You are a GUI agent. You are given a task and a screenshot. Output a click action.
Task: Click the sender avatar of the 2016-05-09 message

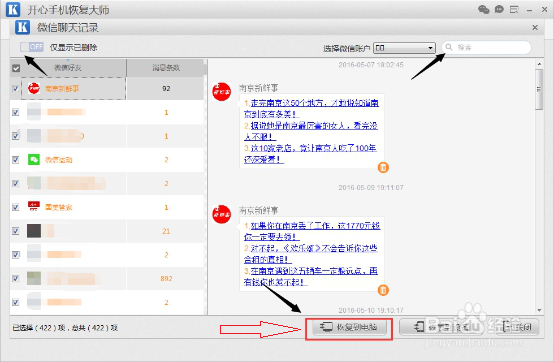click(x=222, y=214)
